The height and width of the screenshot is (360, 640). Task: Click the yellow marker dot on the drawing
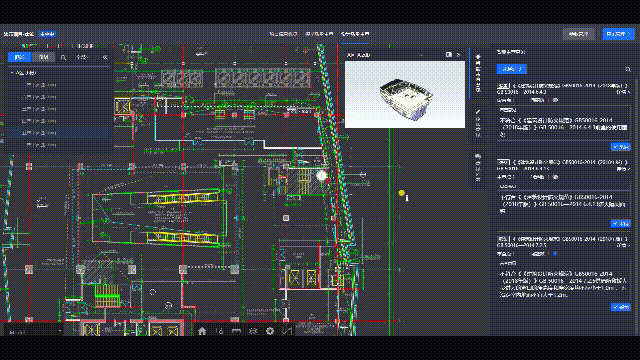tap(402, 193)
